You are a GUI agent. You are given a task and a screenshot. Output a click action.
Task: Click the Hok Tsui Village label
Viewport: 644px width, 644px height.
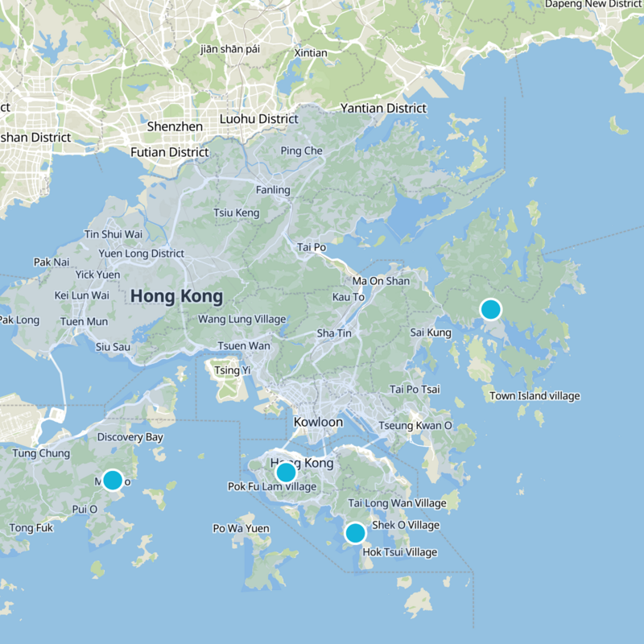(400, 552)
